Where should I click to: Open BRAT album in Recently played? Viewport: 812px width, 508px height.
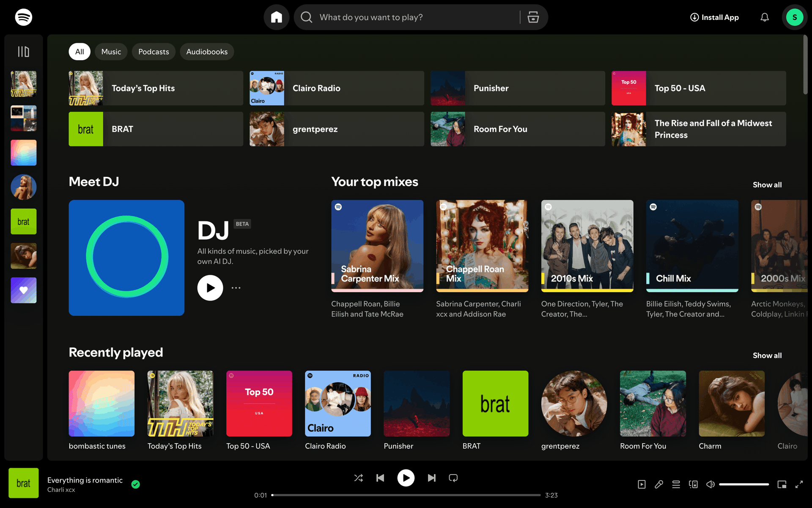(495, 410)
